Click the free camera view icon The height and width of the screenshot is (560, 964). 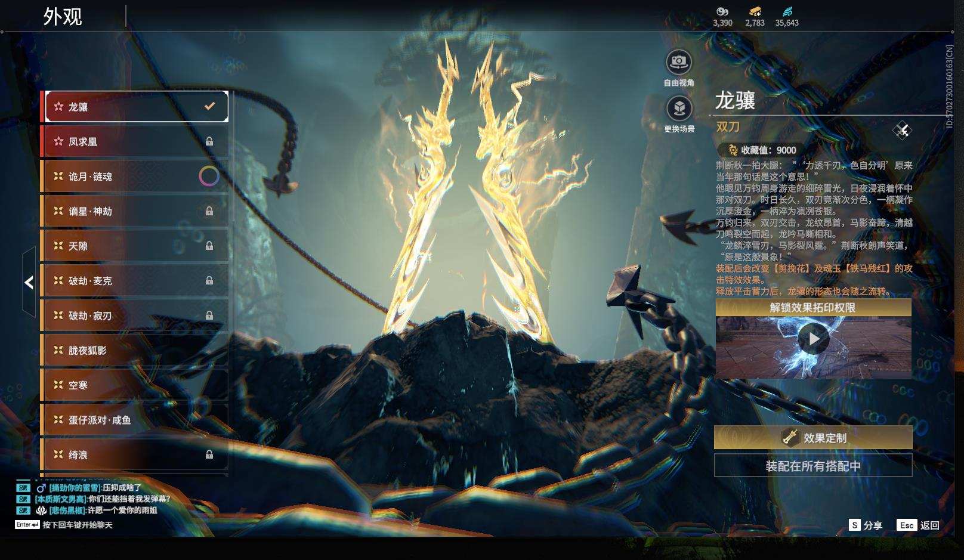click(679, 62)
